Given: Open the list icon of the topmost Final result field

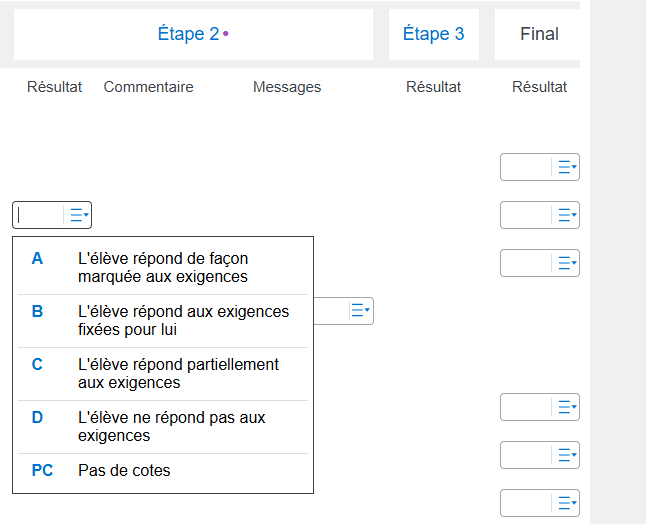Looking at the screenshot, I should coord(567,167).
